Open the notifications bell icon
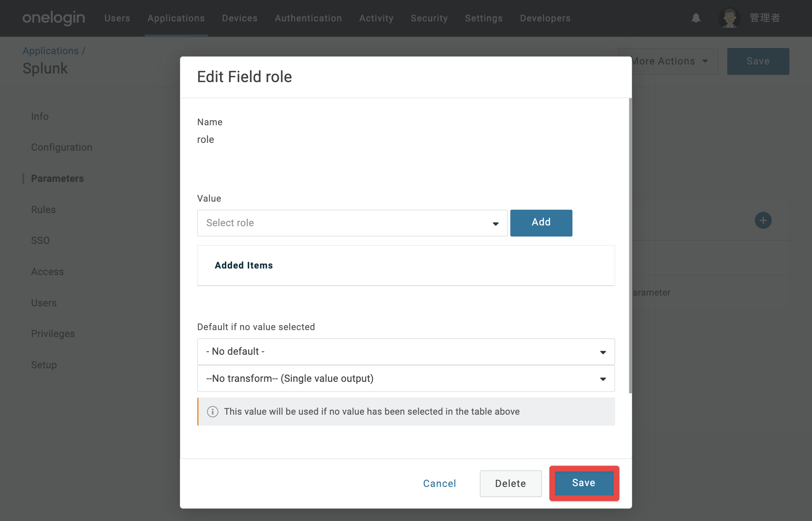 click(695, 18)
